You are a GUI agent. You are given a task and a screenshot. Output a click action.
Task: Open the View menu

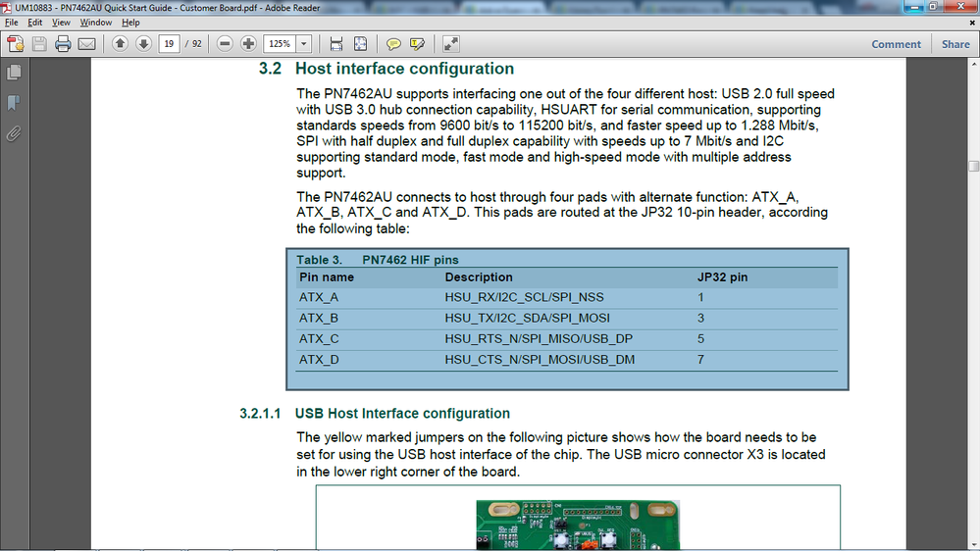pyautogui.click(x=61, y=23)
